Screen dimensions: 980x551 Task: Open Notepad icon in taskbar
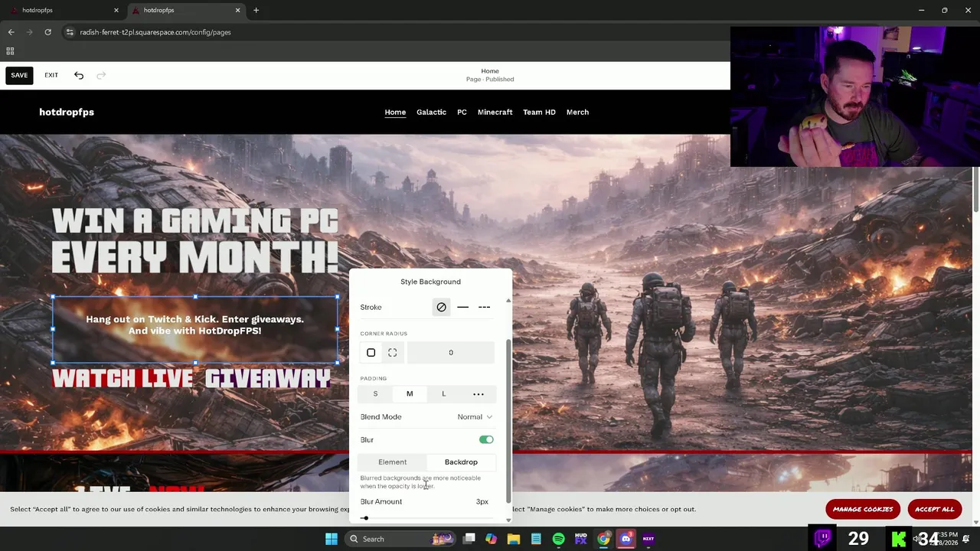tap(536, 539)
